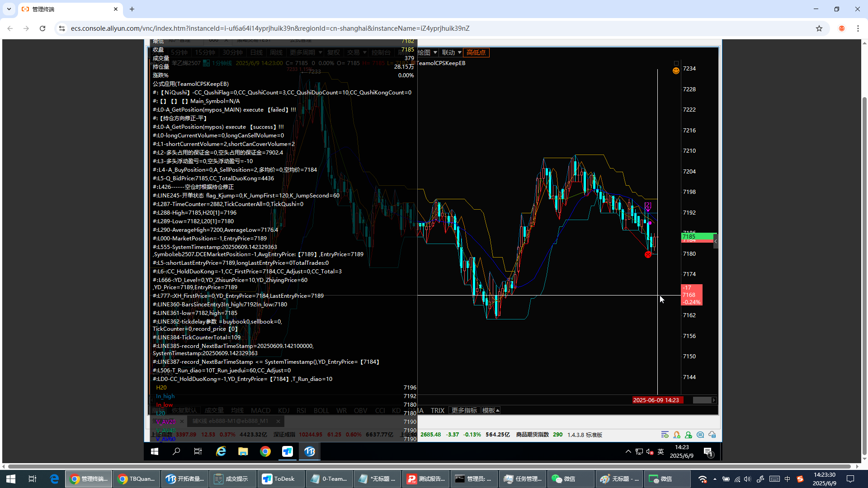The width and height of the screenshot is (868, 488).
Task: Select the CCI indicator tab
Action: coord(380,410)
